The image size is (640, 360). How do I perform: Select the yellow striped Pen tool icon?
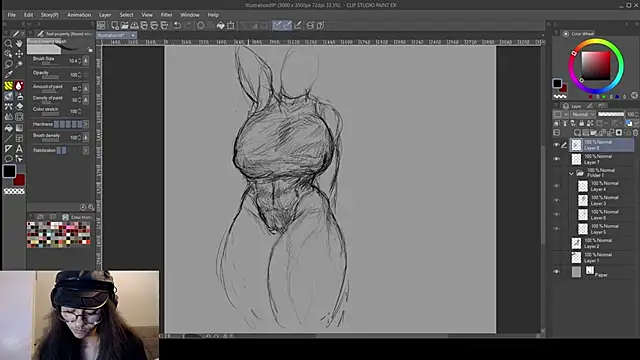(x=8, y=86)
